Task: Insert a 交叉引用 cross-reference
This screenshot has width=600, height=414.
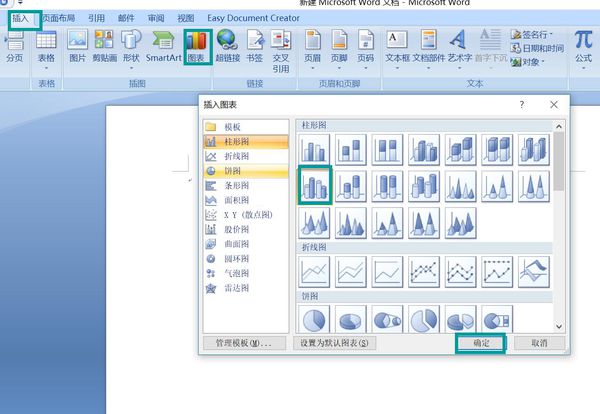Action: click(x=281, y=52)
